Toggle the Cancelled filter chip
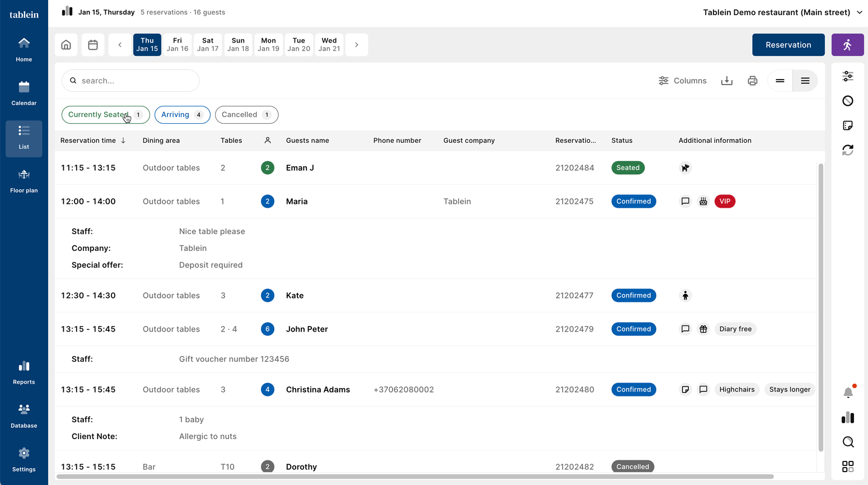Viewport: 868px width, 485px height. (x=246, y=115)
